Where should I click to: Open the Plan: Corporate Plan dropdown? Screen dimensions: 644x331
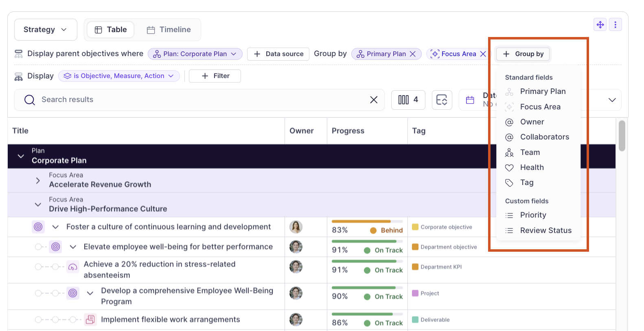(195, 54)
